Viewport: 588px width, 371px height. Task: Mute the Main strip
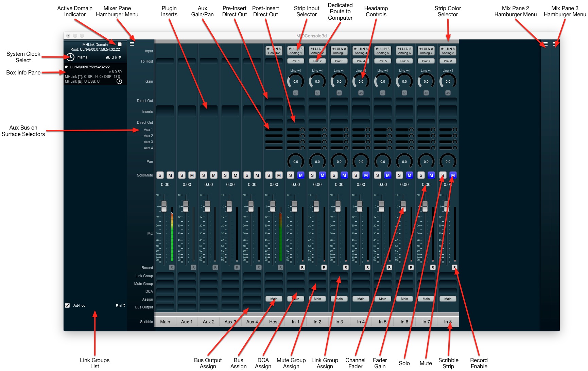point(170,175)
